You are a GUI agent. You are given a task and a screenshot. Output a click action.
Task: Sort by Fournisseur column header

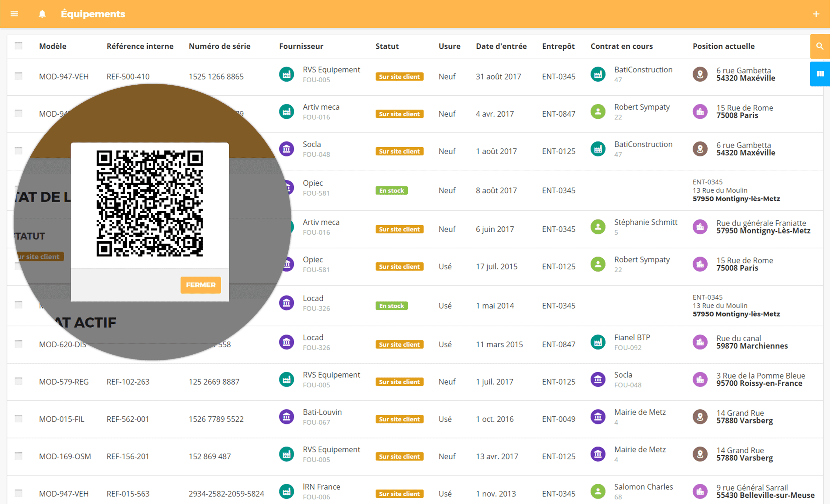(301, 46)
